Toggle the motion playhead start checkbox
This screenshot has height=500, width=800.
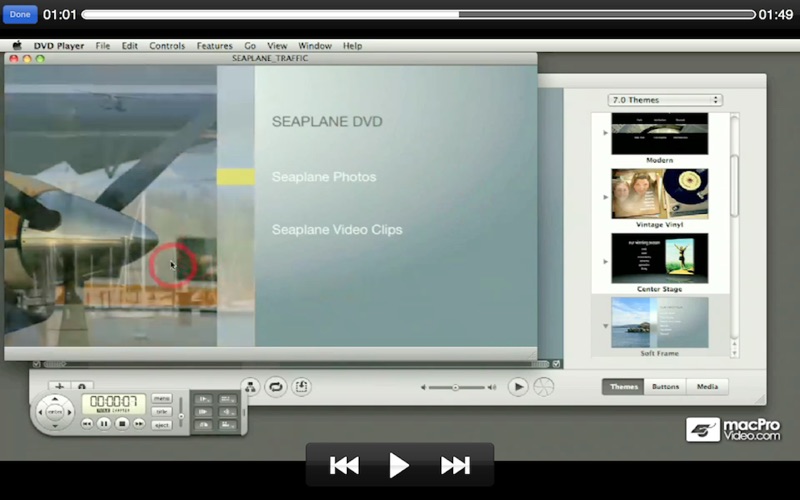coord(36,364)
